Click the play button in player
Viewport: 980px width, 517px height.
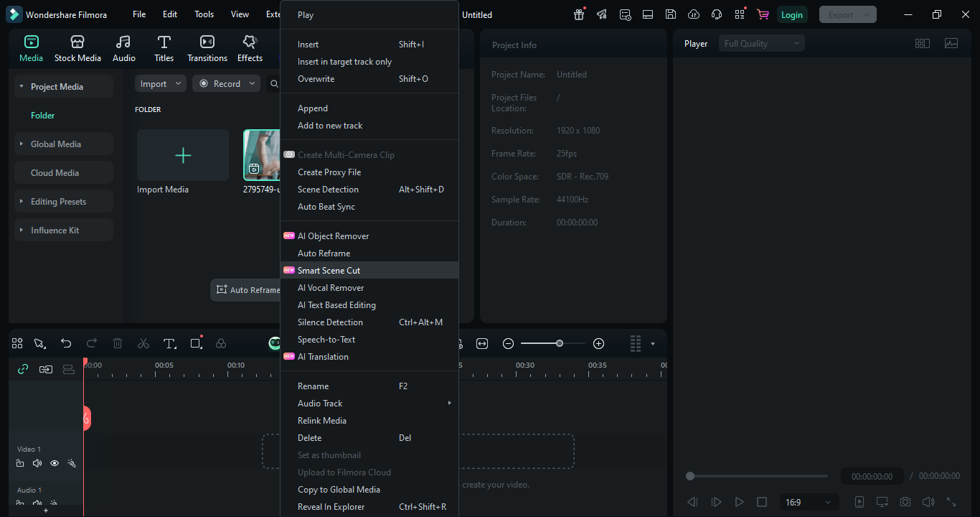(x=739, y=502)
